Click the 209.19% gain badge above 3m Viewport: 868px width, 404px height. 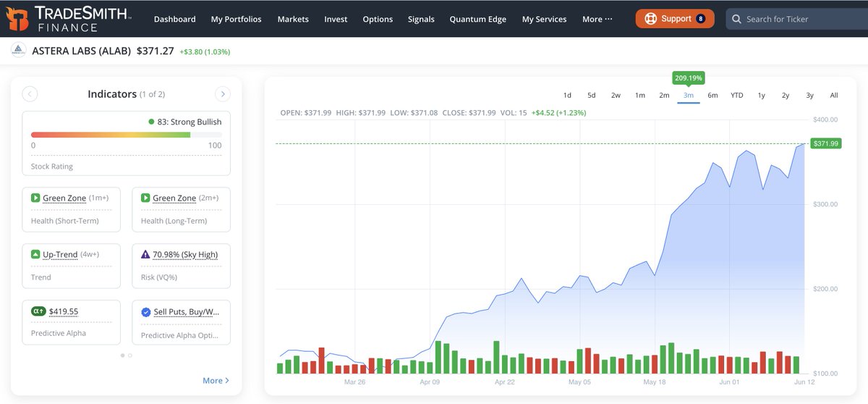point(689,77)
